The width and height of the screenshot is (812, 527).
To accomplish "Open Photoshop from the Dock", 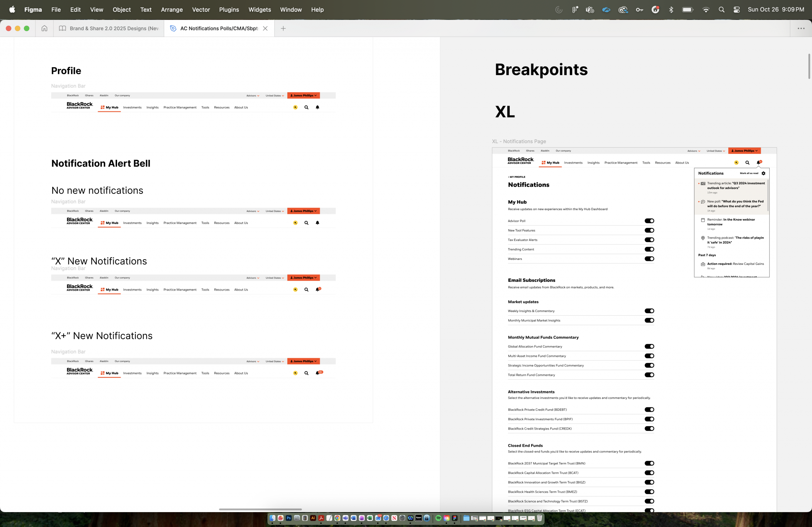I will point(289,518).
